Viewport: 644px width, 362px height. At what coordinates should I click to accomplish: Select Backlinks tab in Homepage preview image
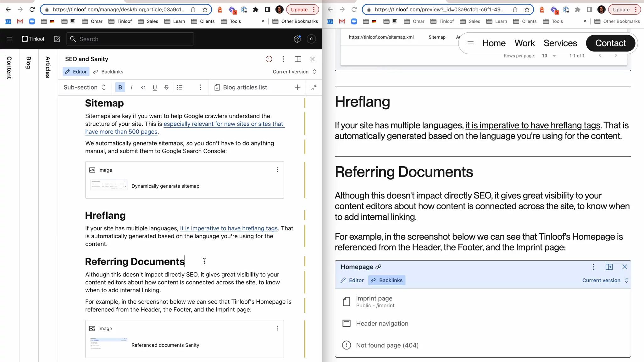pyautogui.click(x=387, y=280)
